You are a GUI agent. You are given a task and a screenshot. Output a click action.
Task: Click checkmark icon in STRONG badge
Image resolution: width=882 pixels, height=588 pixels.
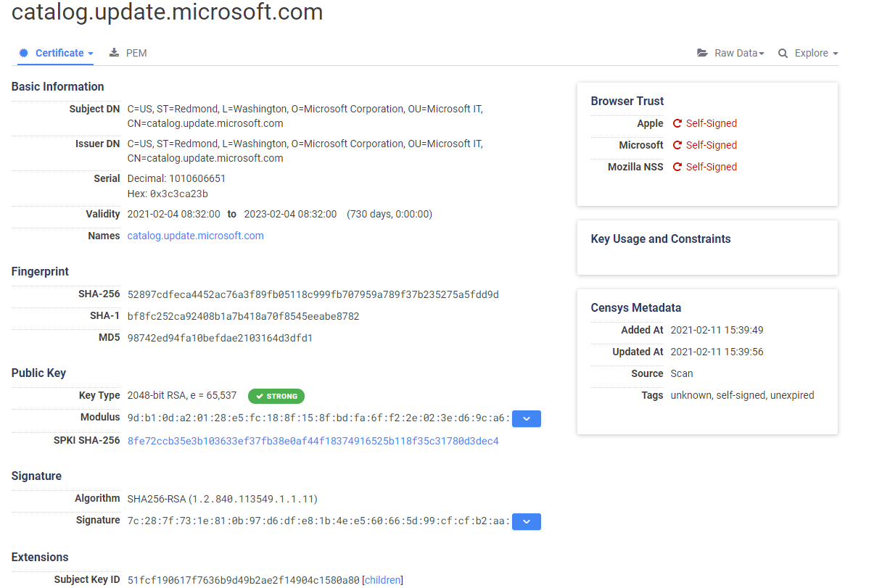(259, 396)
